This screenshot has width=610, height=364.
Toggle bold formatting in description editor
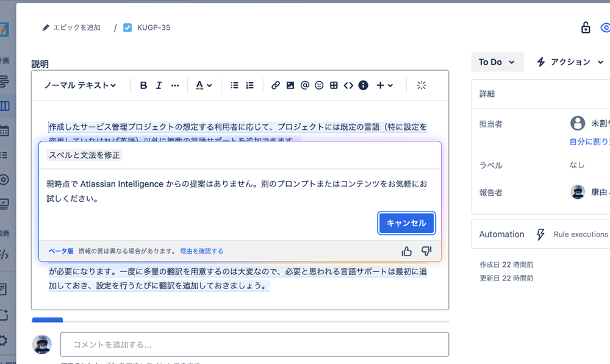(143, 85)
